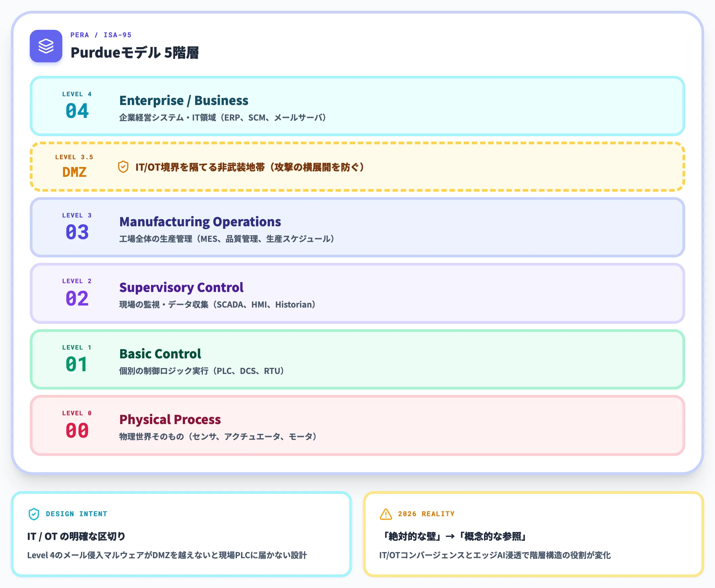The width and height of the screenshot is (715, 588).
Task: Click the ERP, SCM description line
Action: click(223, 118)
